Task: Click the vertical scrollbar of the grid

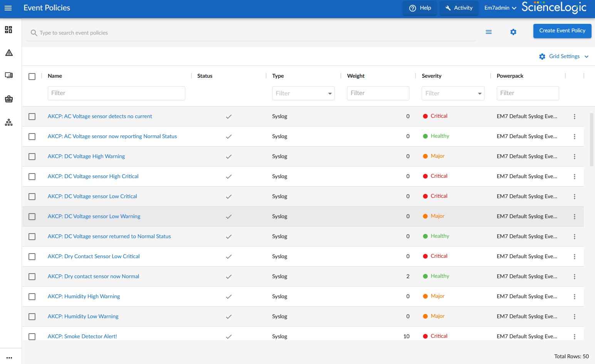Action: pyautogui.click(x=592, y=140)
